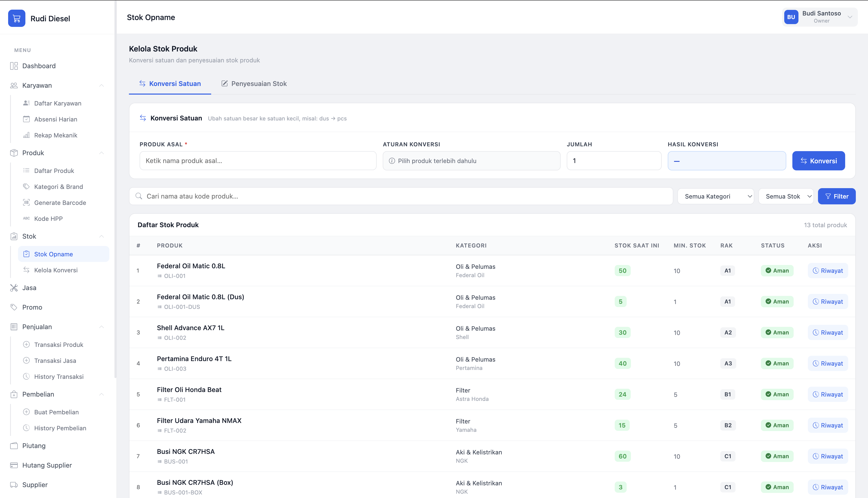Collapse the Pembelian menu chevron
The height and width of the screenshot is (498, 868).
click(x=101, y=394)
